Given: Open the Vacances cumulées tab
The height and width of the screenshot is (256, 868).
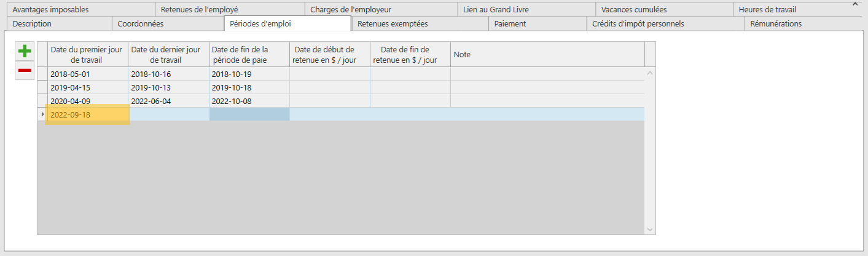Looking at the screenshot, I should tap(663, 10).
